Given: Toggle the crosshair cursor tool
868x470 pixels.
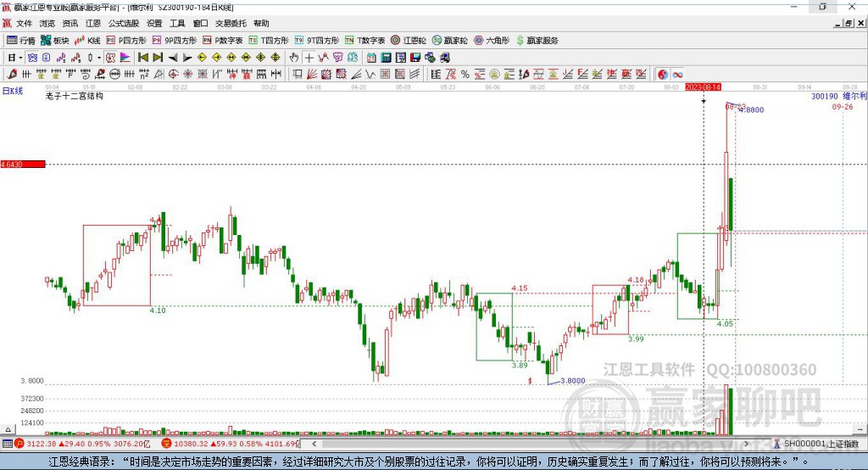Looking at the screenshot, I should click(309, 58).
